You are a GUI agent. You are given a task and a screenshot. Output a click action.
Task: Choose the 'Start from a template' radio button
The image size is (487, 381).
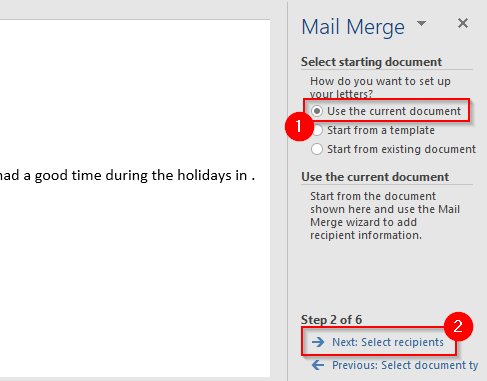(317, 130)
